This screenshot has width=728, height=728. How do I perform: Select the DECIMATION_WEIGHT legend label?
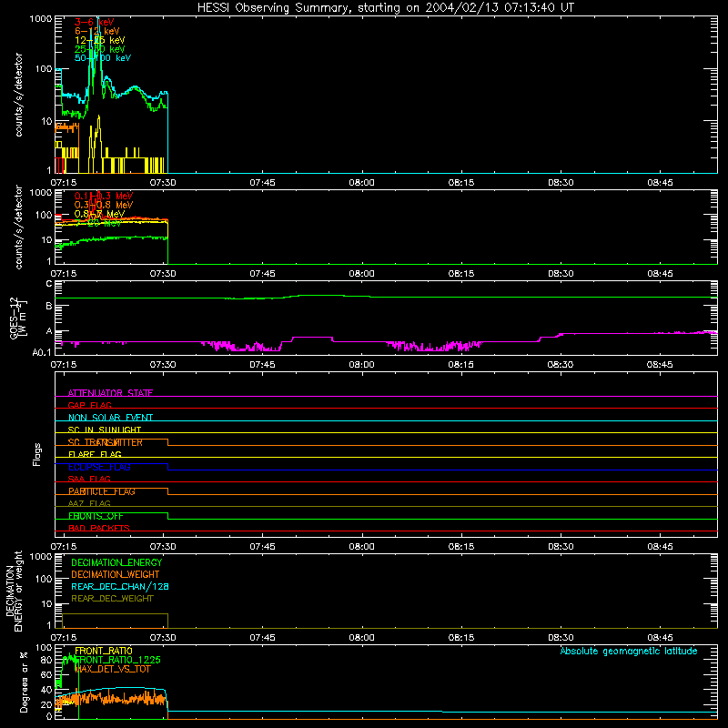click(x=116, y=574)
